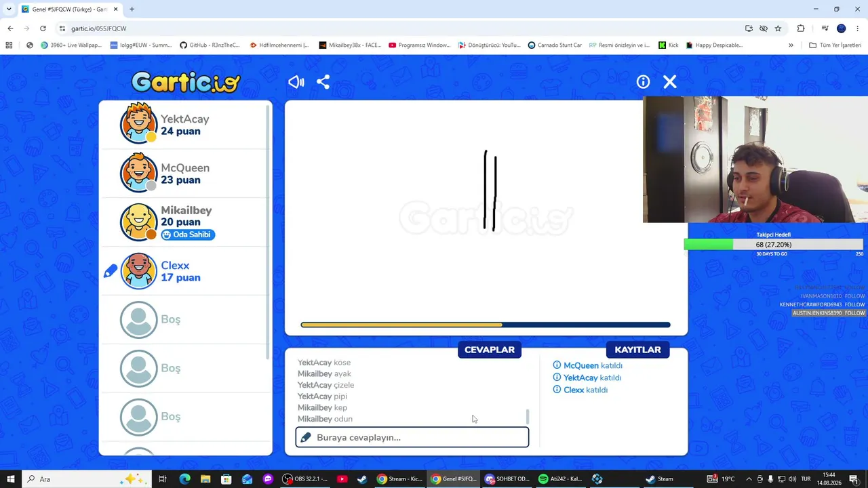Click the browser Back arrow
This screenshot has height=488, width=868.
click(x=10, y=28)
